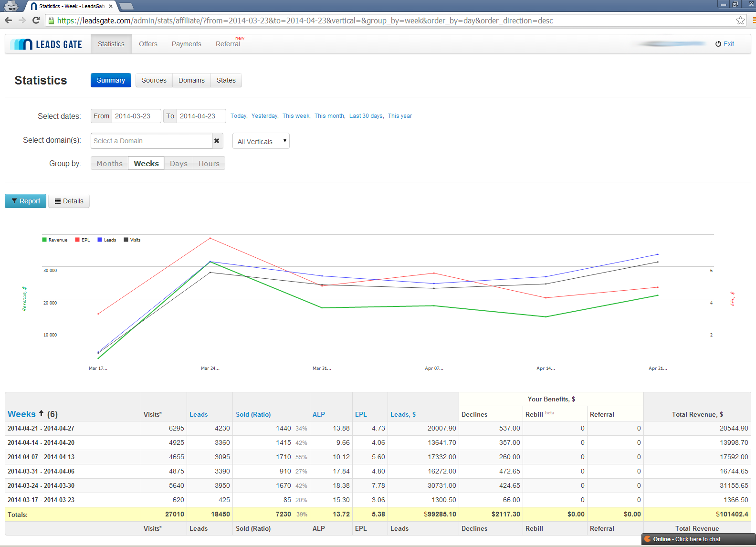Reload the page with the refresh icon

point(36,21)
